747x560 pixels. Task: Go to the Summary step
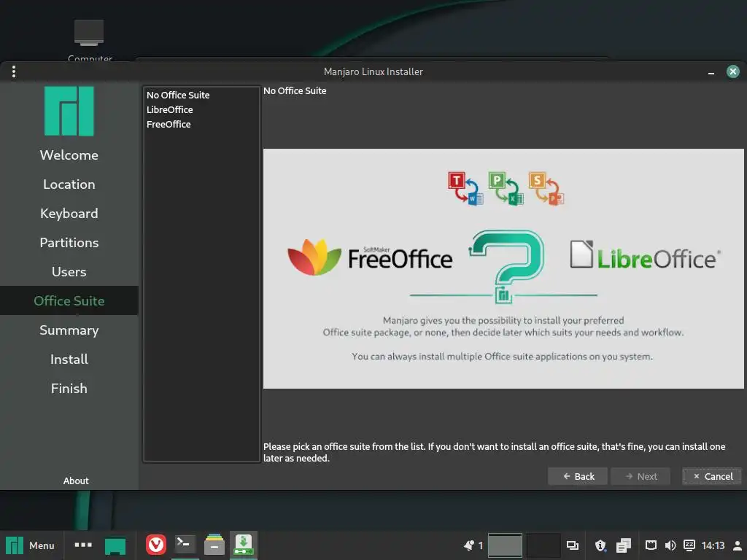(69, 330)
